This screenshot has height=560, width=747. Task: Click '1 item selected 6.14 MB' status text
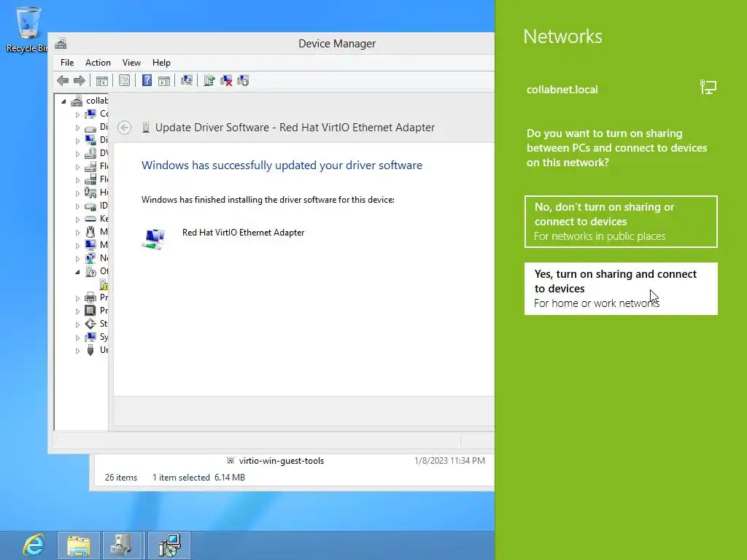click(x=198, y=477)
